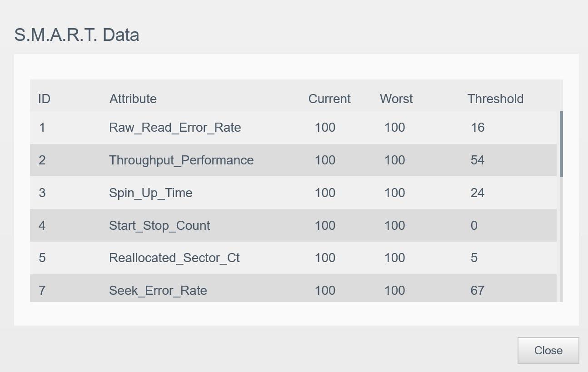
Task: Select the Seek_Error_Rate row
Action: click(x=293, y=288)
